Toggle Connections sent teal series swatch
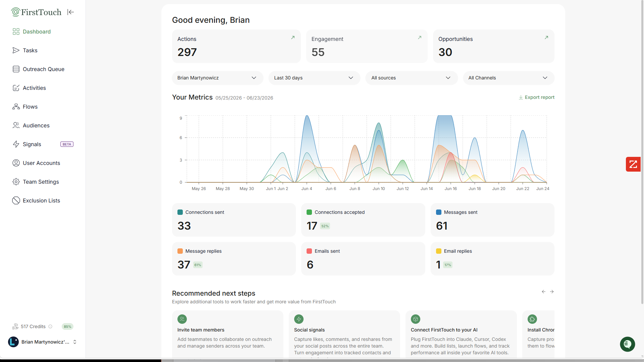This screenshot has width=644, height=362. [180, 212]
